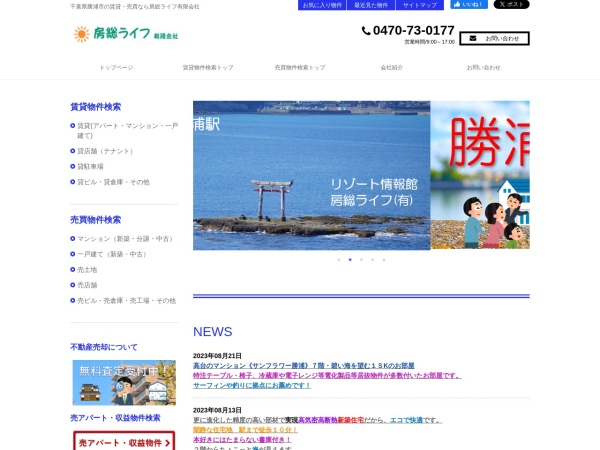This screenshot has width=600, height=450.
Task: Open news link 高台のマンション《サンフラワー勝浦》
Action: point(304,365)
